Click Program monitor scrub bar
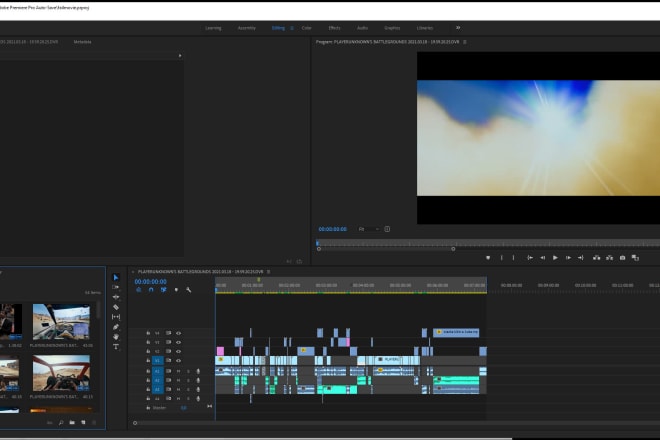The height and width of the screenshot is (440, 660). (488, 243)
